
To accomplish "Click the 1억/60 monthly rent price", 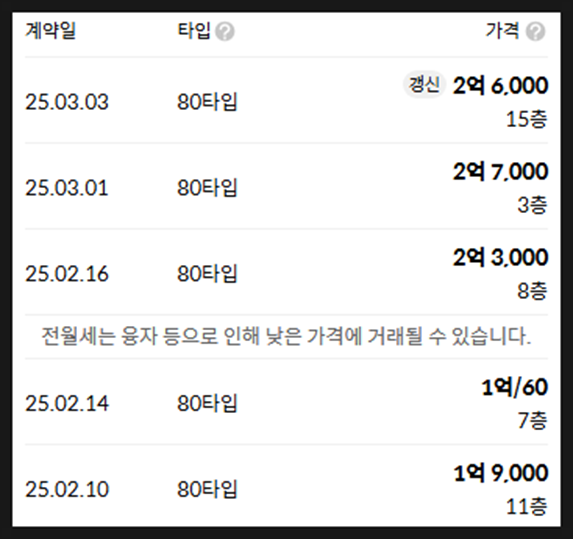I will point(515,387).
